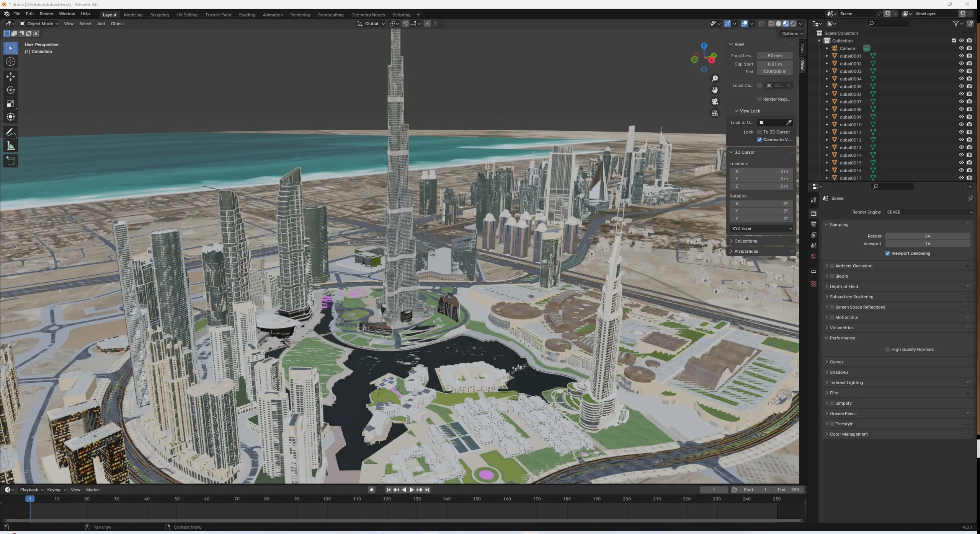
Task: Open the Layout workspace tab
Action: pyautogui.click(x=109, y=14)
